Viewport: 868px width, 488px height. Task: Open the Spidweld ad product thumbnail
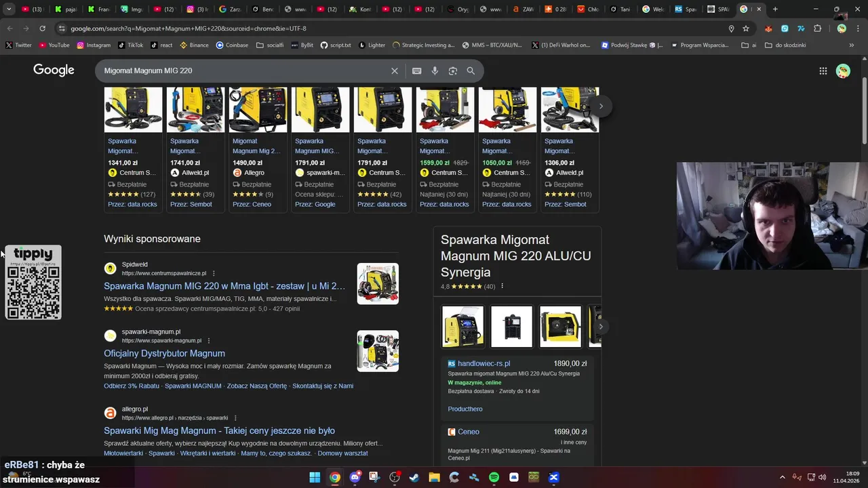(378, 283)
